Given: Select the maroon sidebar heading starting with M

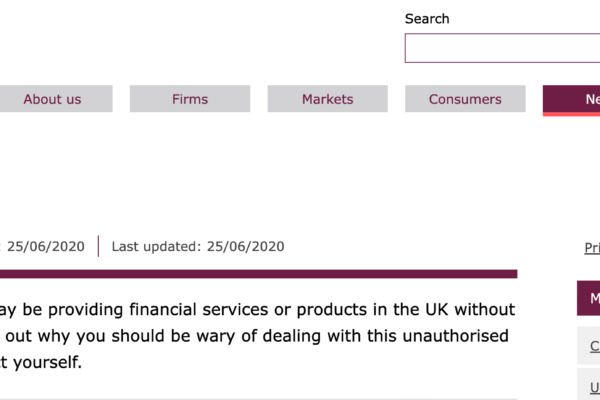Looking at the screenshot, I should [589, 298].
